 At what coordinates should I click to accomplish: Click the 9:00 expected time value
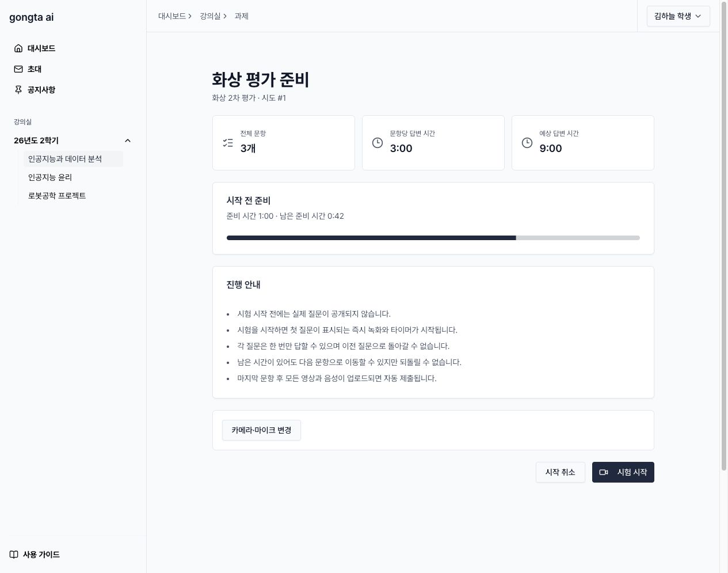point(551,149)
